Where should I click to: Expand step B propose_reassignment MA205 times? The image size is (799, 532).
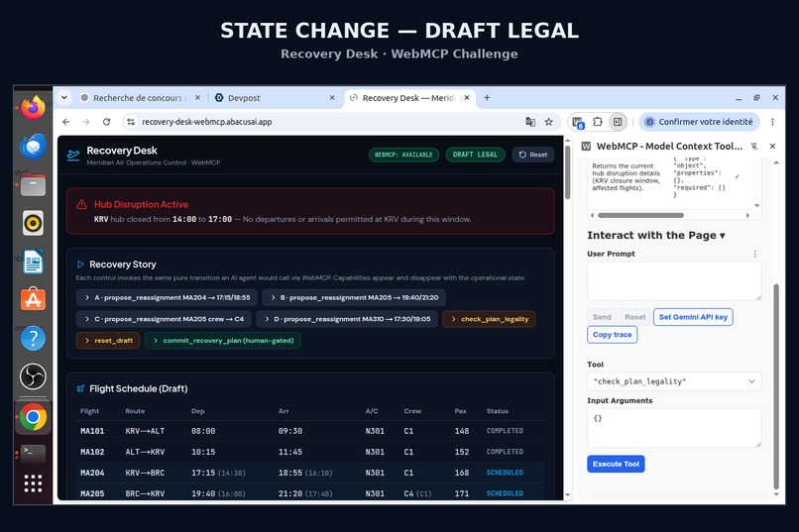click(x=354, y=297)
